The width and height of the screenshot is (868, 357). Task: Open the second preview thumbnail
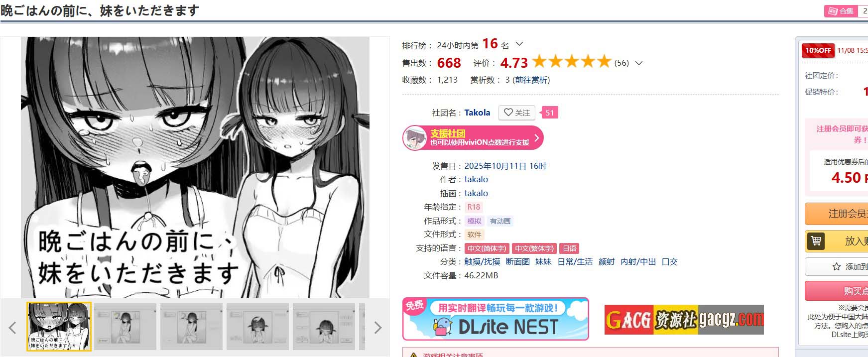pos(125,327)
